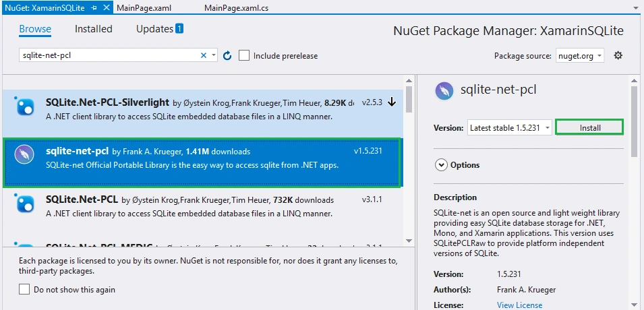Click the v1.5.231 version label

click(x=368, y=151)
